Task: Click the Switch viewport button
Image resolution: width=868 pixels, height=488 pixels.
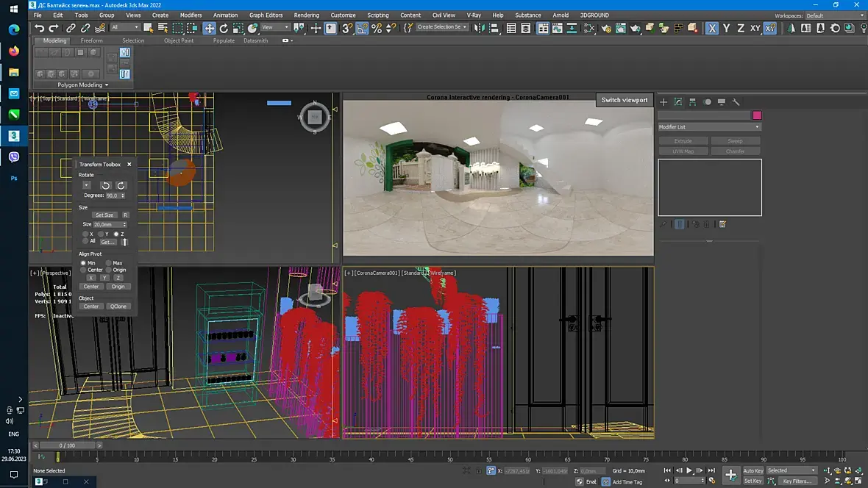Action: pos(625,100)
